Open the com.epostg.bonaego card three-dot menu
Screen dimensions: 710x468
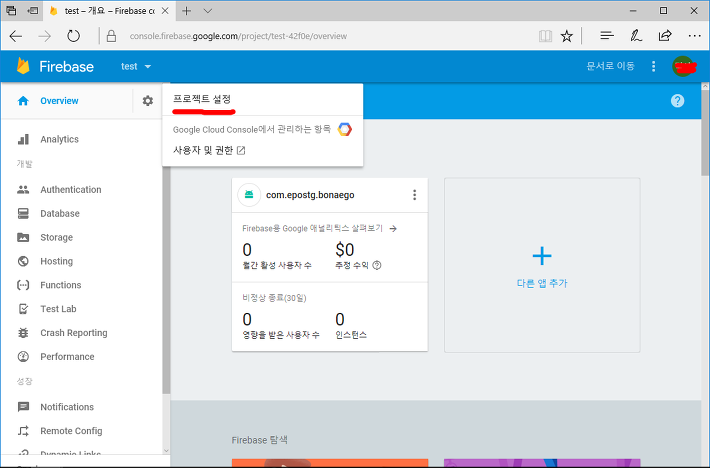point(414,195)
